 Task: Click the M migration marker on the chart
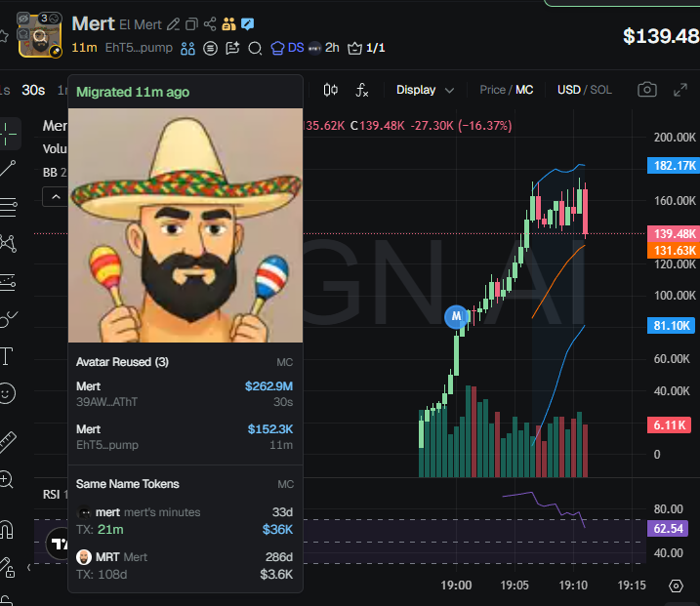[x=456, y=317]
